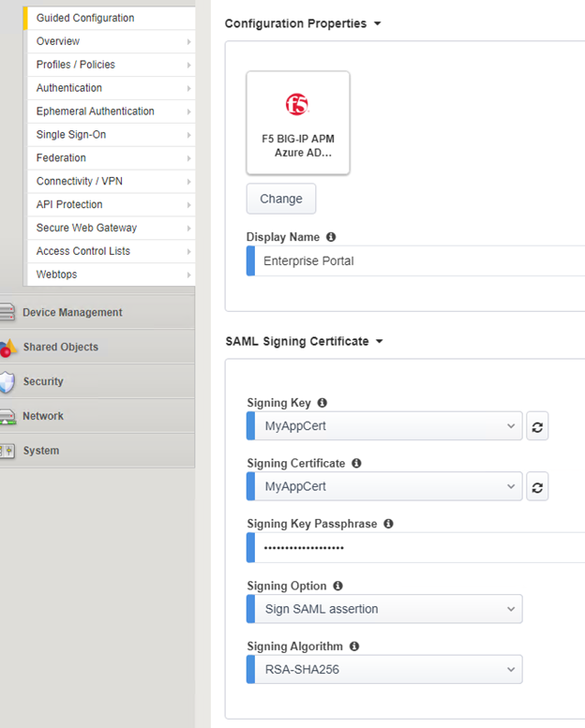The image size is (585, 728).
Task: Open the Single Sign-On submenu
Action: (x=111, y=135)
